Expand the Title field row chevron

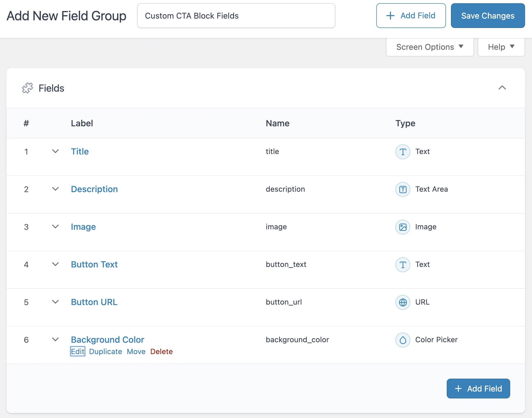tap(56, 151)
